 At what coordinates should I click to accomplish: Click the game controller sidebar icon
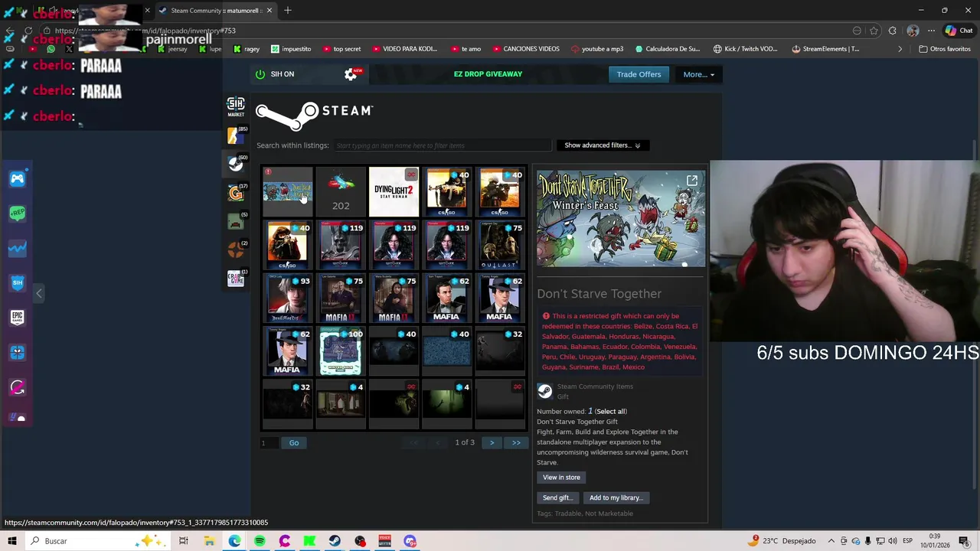pos(18,178)
